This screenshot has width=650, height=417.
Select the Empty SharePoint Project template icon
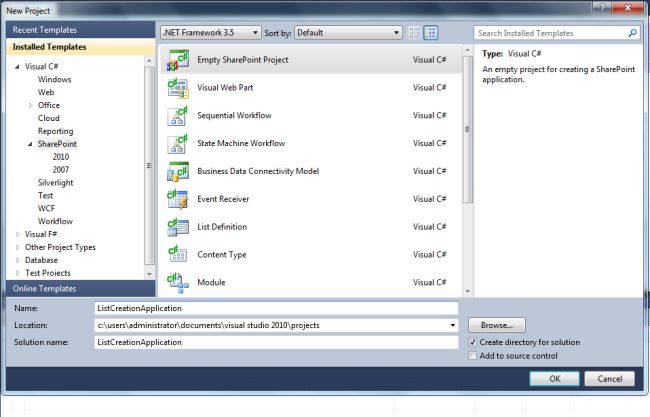tap(178, 60)
